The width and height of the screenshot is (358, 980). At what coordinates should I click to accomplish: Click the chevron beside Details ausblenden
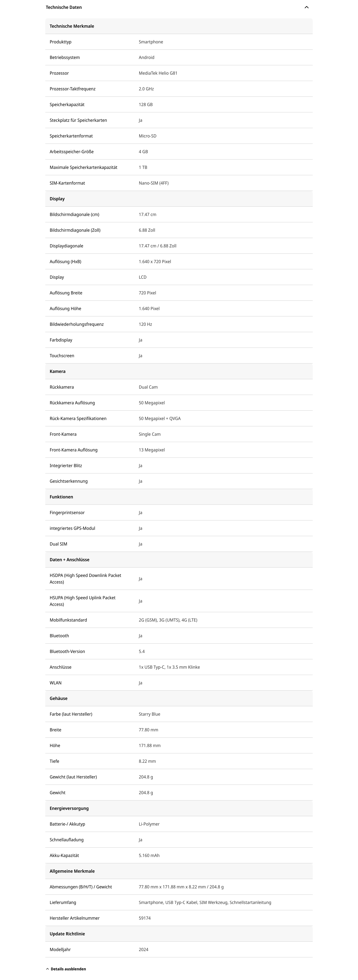point(48,969)
